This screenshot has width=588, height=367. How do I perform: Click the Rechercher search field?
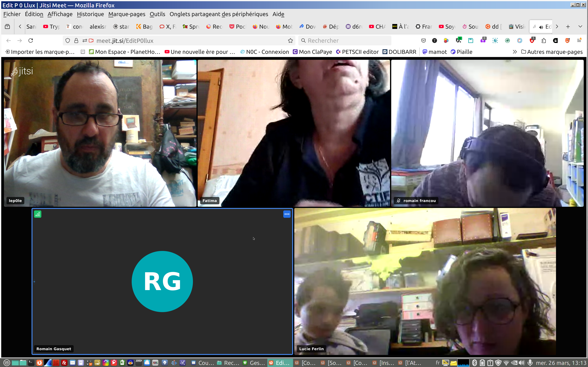pyautogui.click(x=345, y=41)
